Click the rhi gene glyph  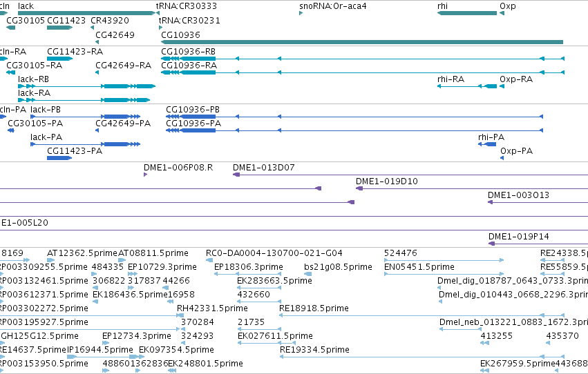pos(467,13)
